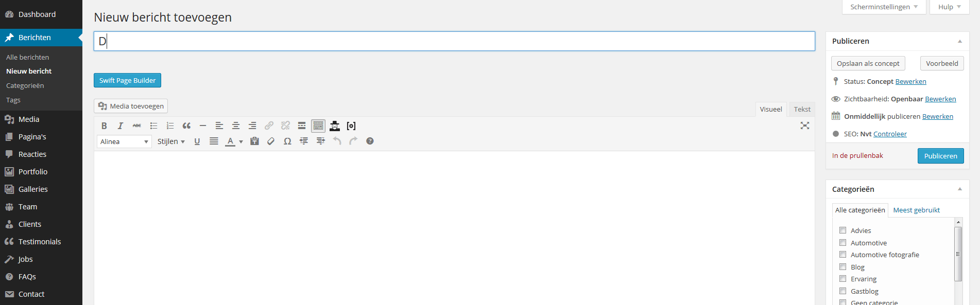Open the Scherminstellingen panel
This screenshot has width=980, height=305.
(x=884, y=7)
